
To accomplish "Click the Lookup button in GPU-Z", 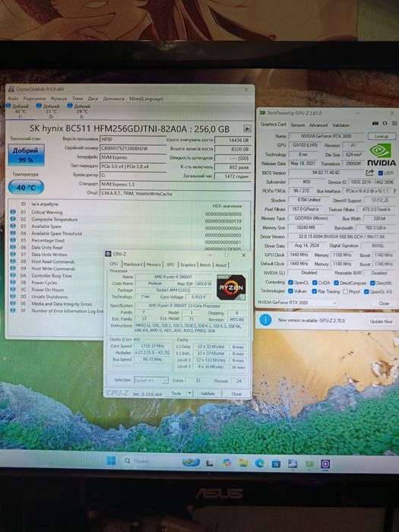I will click(382, 136).
